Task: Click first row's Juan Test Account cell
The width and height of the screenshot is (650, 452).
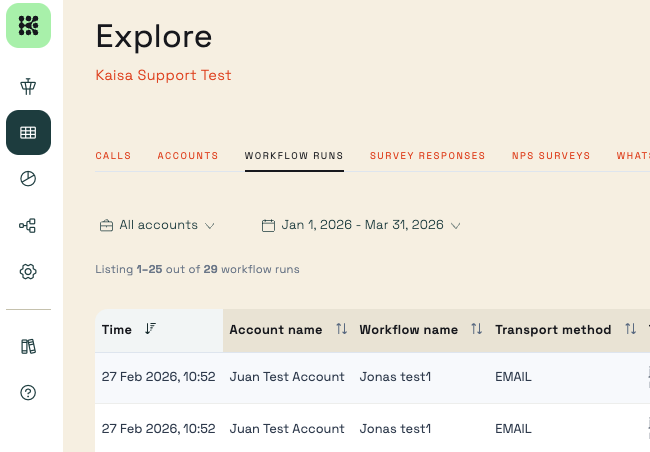Action: tap(287, 377)
